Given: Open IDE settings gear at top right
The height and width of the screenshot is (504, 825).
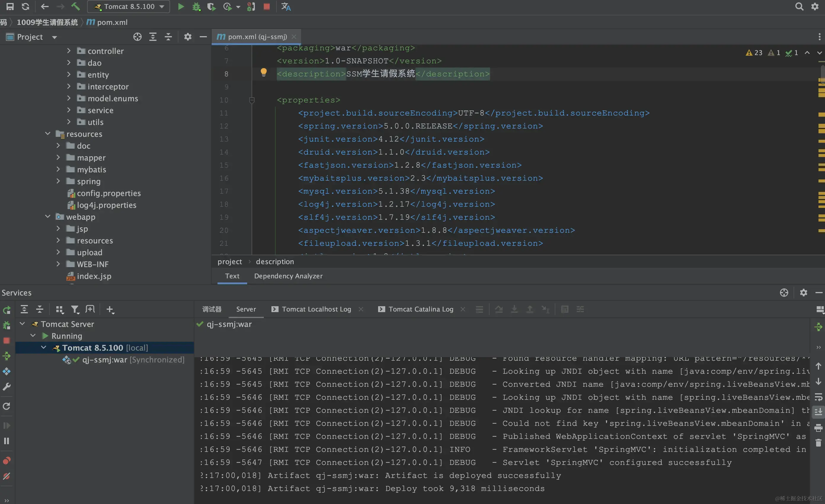Looking at the screenshot, I should pyautogui.click(x=815, y=6).
